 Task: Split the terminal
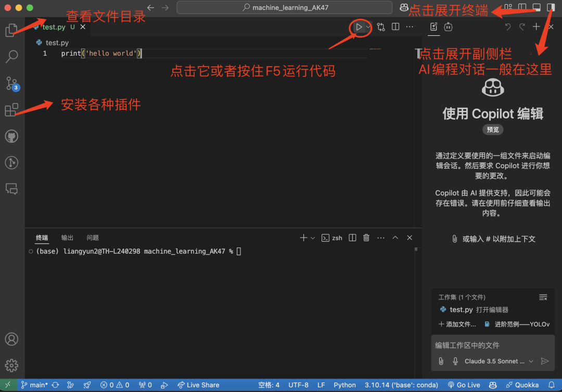[x=352, y=238]
